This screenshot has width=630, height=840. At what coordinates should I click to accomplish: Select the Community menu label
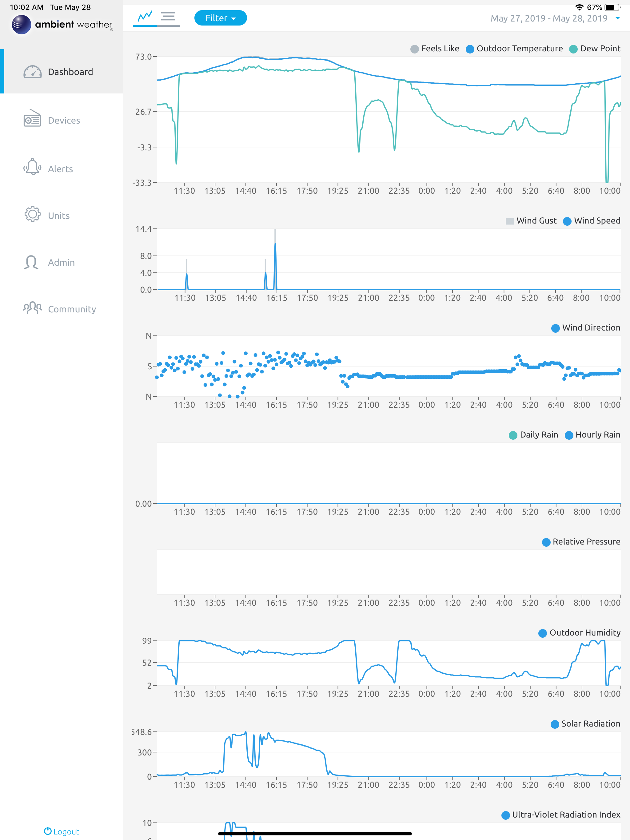tap(72, 309)
